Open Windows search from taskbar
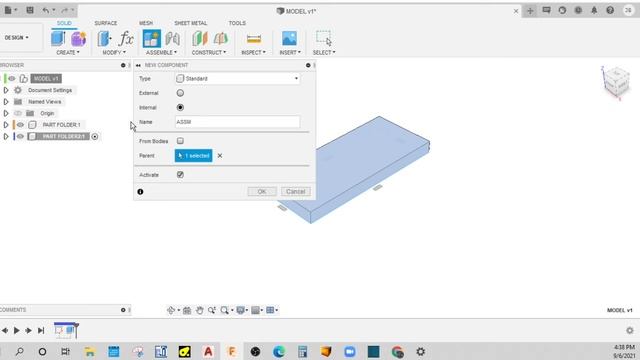Image resolution: width=640 pixels, height=360 pixels. [x=19, y=351]
